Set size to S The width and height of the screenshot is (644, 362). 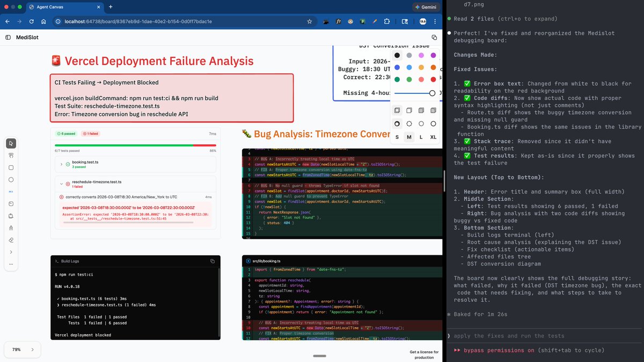[397, 137]
